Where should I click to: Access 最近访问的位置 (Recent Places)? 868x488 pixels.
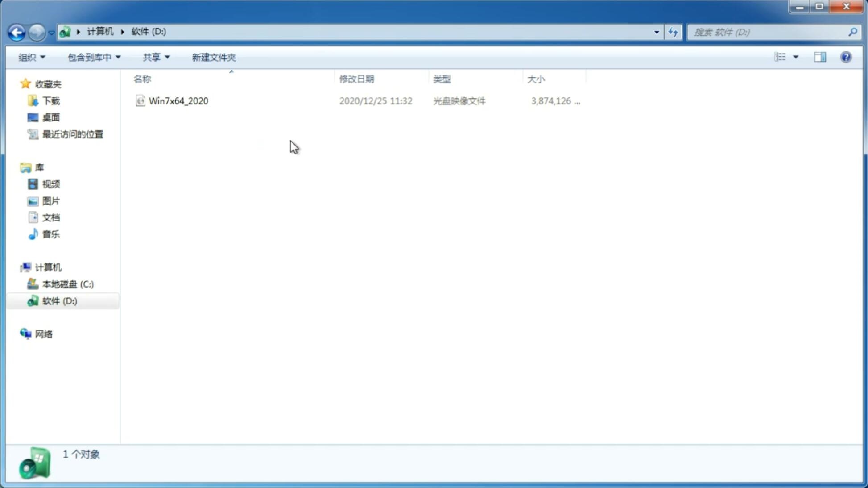(72, 134)
